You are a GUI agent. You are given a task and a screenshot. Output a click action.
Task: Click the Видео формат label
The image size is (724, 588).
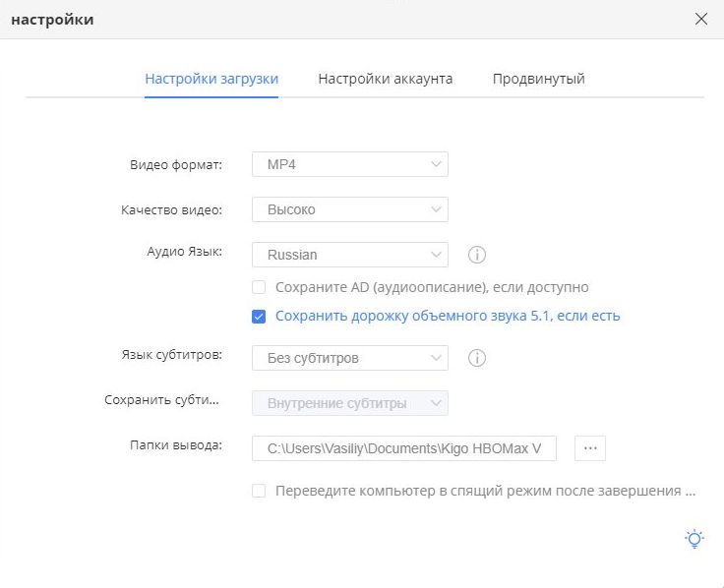coord(176,165)
